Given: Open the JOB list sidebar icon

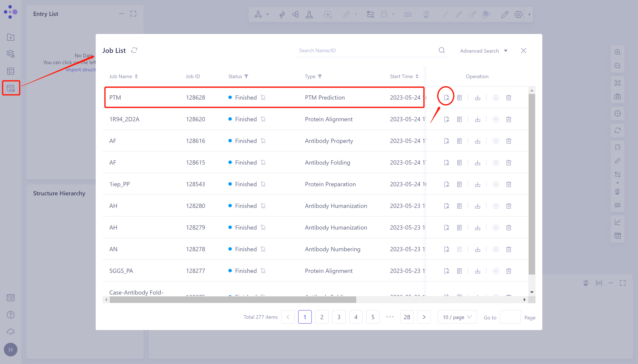Looking at the screenshot, I should (x=11, y=88).
